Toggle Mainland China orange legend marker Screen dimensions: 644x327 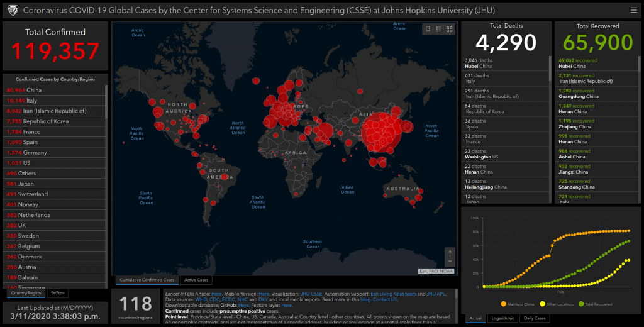coord(504,304)
